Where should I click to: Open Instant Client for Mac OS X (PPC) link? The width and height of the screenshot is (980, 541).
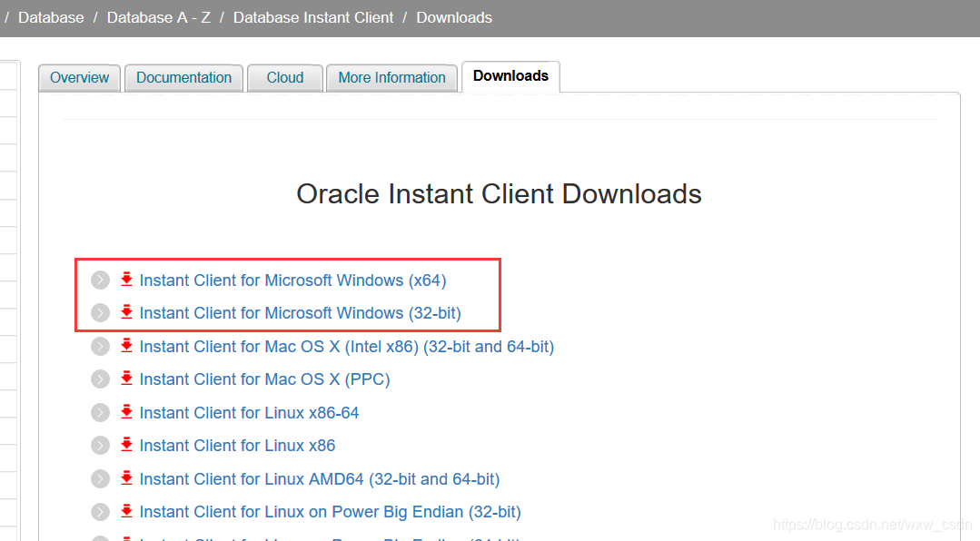click(264, 379)
